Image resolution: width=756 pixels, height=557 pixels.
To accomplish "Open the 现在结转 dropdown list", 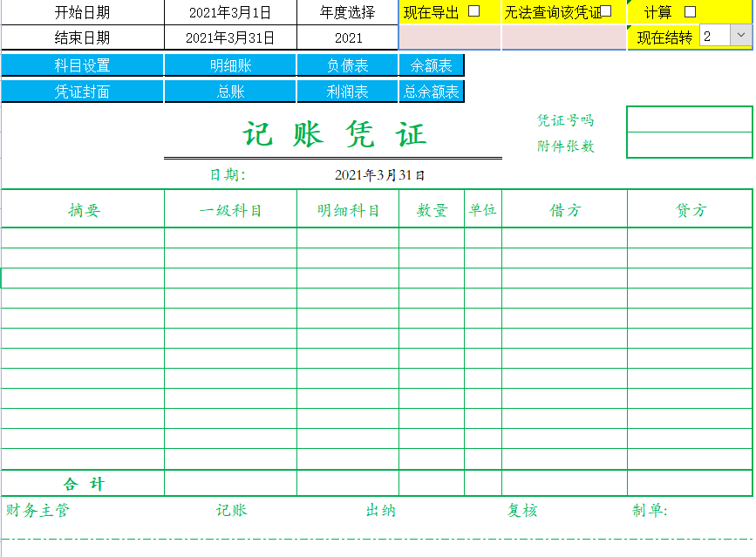I will click(x=743, y=37).
